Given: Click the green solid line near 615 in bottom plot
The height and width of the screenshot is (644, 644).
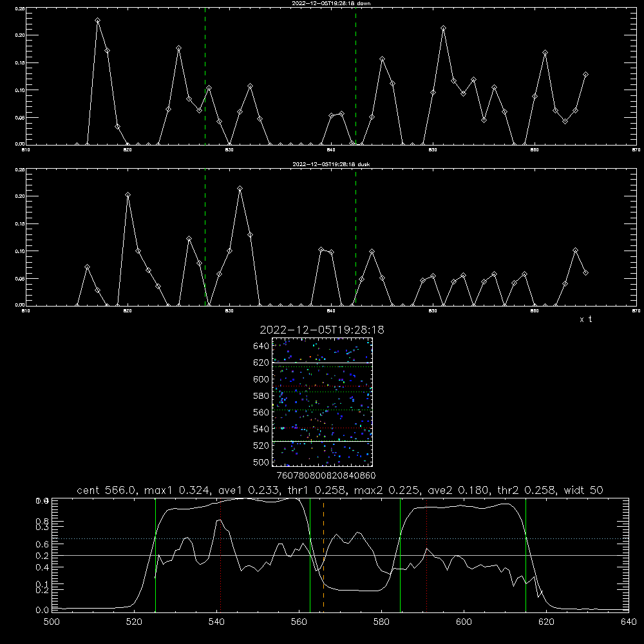Looking at the screenshot, I should coord(526,554).
